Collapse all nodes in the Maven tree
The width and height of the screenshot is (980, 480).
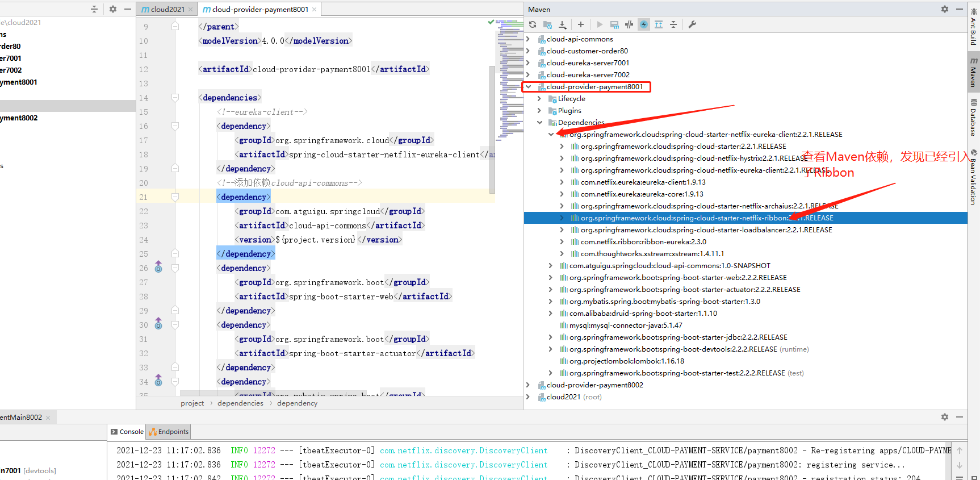pyautogui.click(x=673, y=24)
